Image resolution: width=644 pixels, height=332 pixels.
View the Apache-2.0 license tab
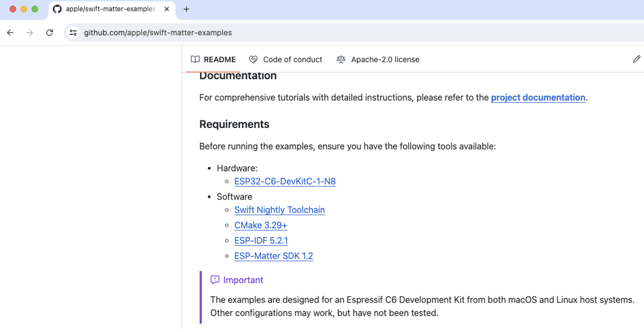click(385, 60)
